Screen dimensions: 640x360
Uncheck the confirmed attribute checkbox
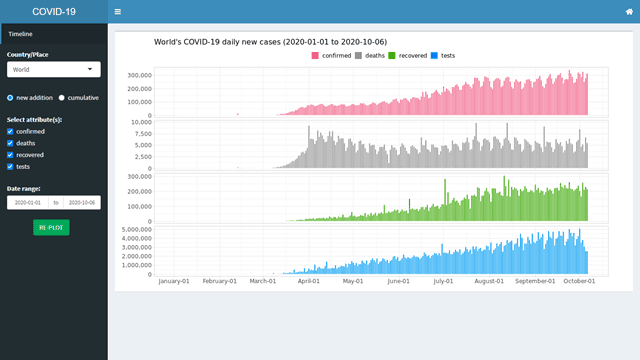pyautogui.click(x=10, y=131)
